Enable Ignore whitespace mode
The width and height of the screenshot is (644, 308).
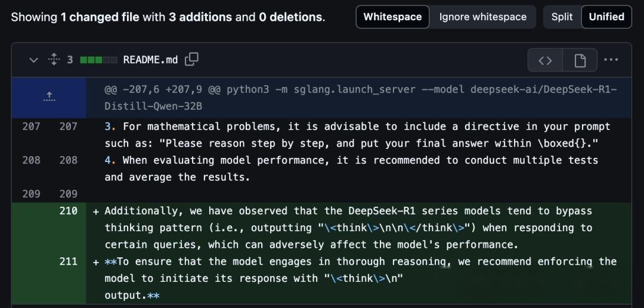(482, 17)
